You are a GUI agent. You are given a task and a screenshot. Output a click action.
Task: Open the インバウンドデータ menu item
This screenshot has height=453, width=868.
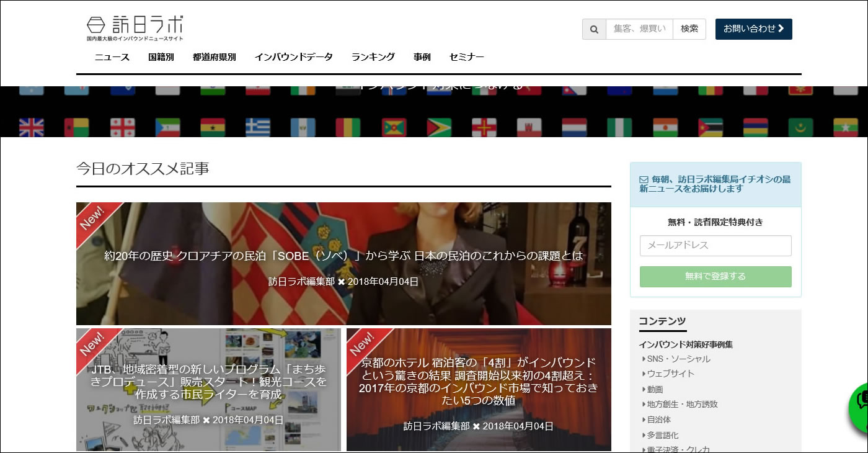click(x=294, y=57)
